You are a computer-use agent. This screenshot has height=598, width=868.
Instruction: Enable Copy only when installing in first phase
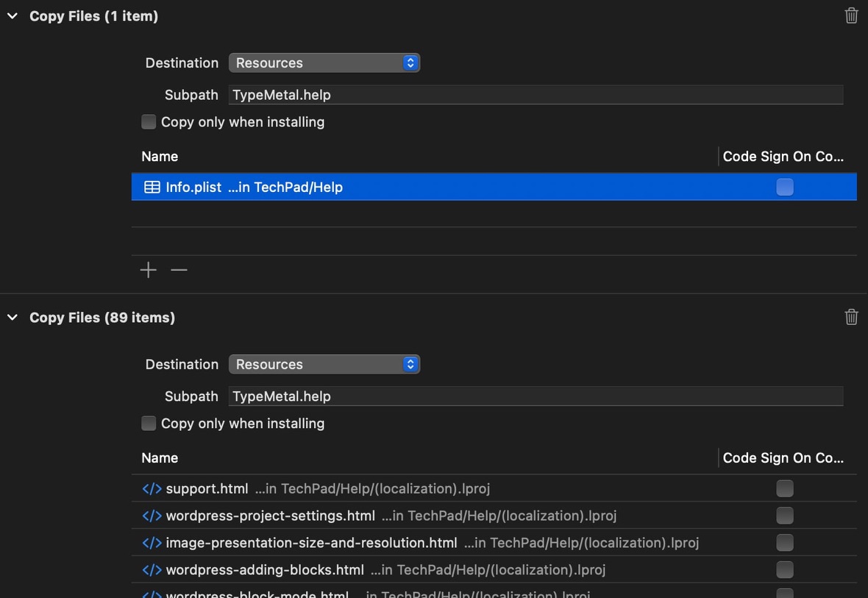point(149,122)
